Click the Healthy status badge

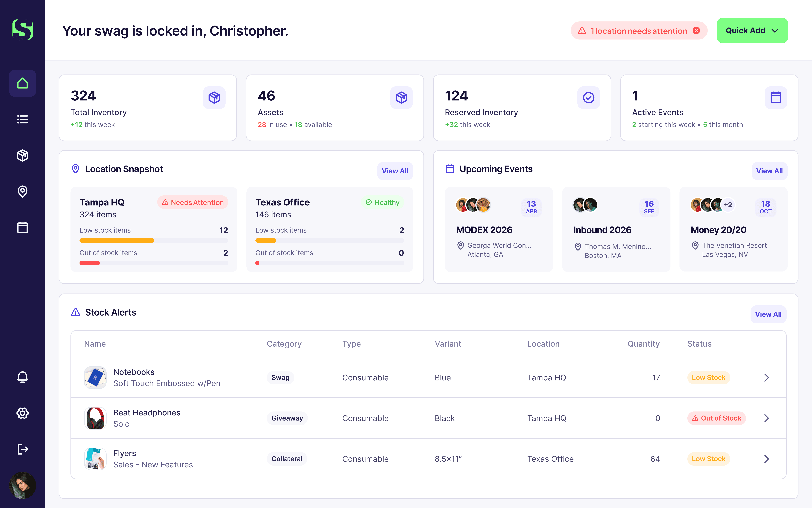382,202
